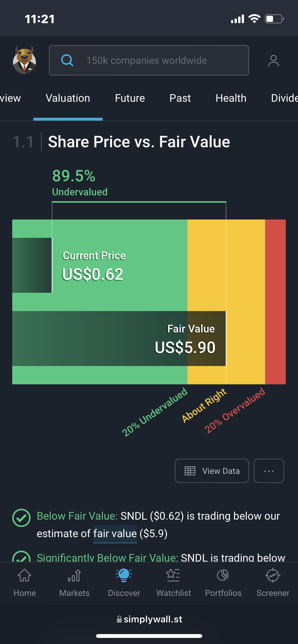This screenshot has width=298, height=644.
Task: Switch to the Future tab
Action: click(130, 98)
